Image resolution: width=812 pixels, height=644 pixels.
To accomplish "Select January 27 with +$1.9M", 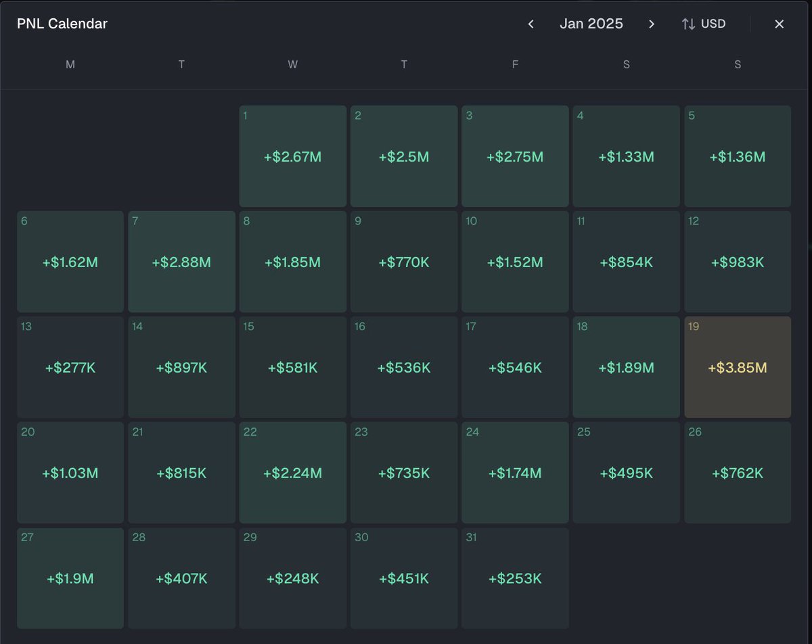I will (x=70, y=578).
